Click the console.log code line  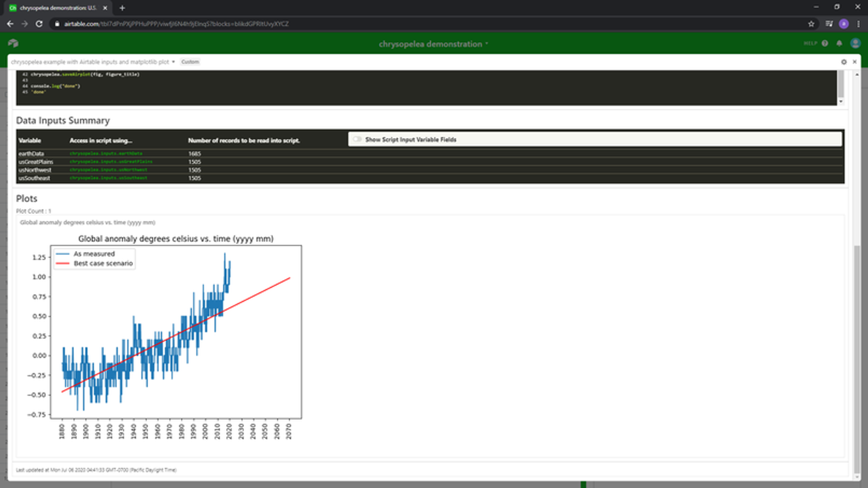tap(55, 86)
